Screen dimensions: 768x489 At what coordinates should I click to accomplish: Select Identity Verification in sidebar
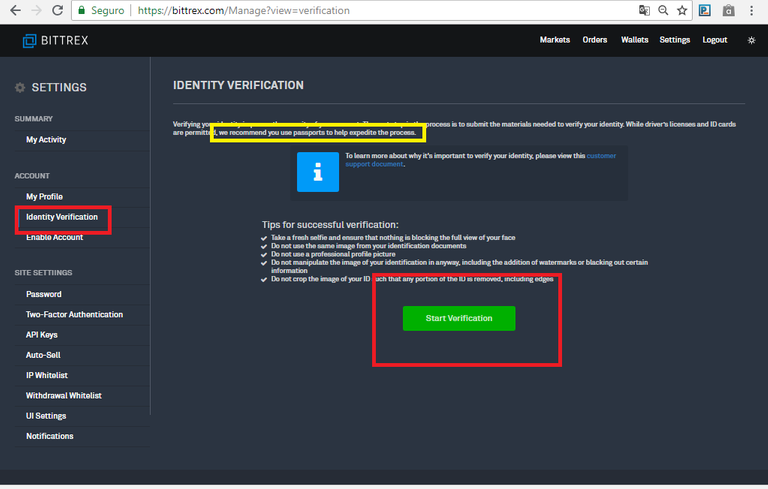point(62,217)
